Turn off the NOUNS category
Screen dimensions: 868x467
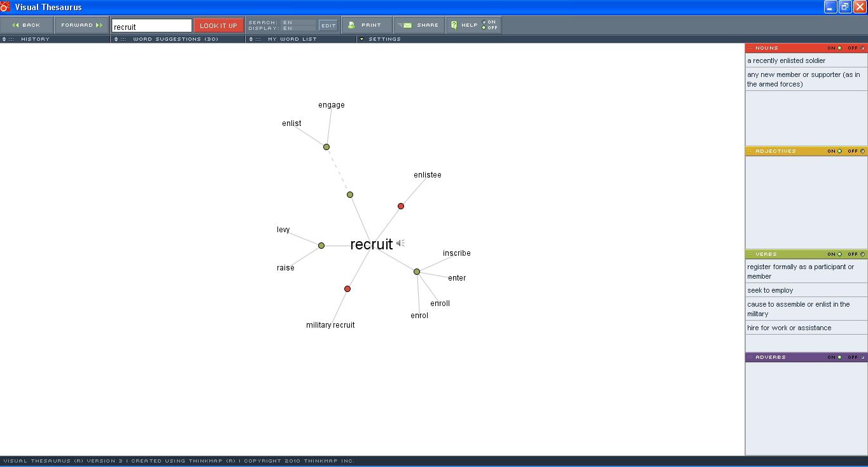point(862,48)
